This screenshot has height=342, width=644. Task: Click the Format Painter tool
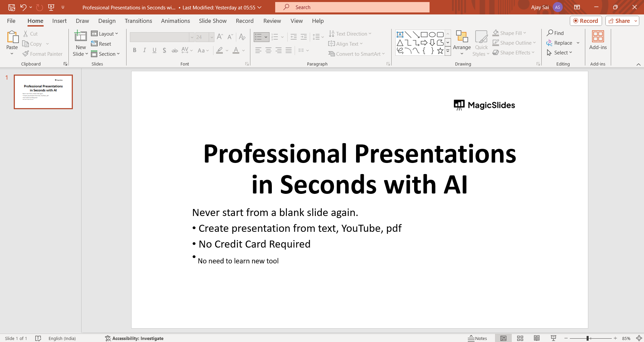43,54
